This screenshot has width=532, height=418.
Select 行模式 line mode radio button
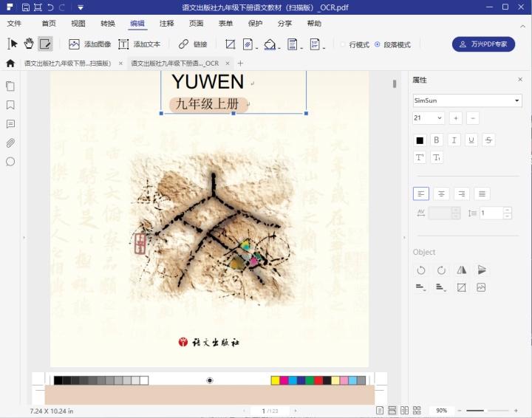click(343, 44)
